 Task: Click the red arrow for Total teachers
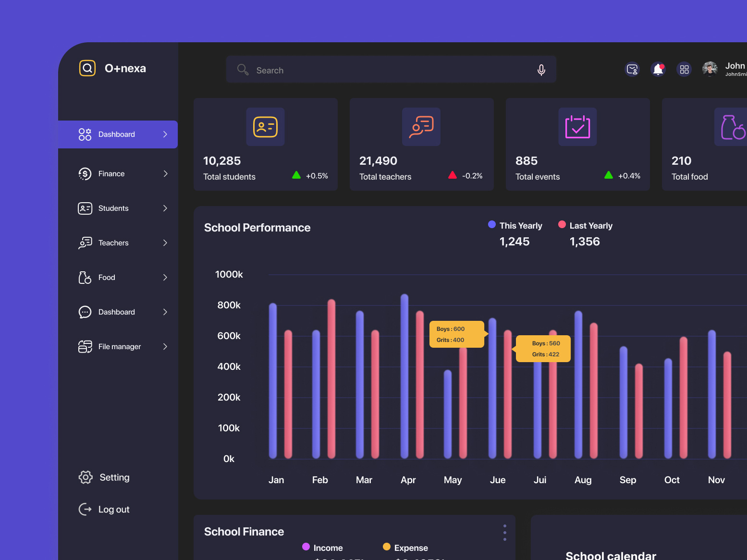(453, 175)
